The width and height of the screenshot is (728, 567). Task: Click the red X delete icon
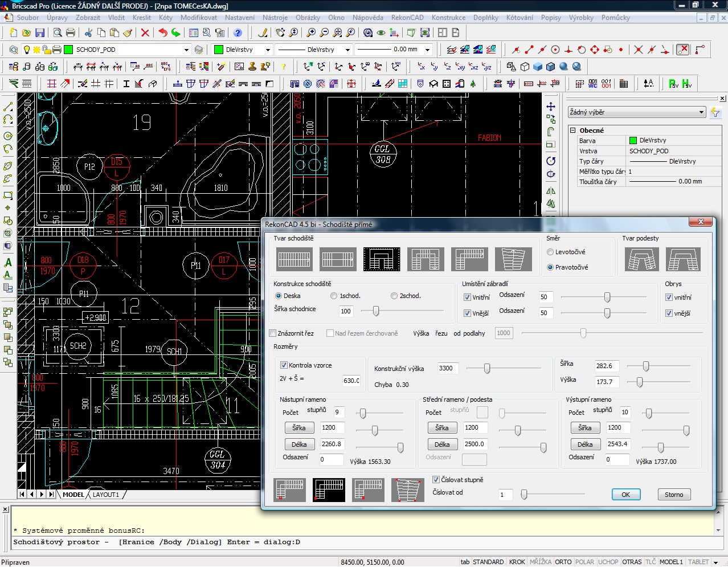(145, 33)
